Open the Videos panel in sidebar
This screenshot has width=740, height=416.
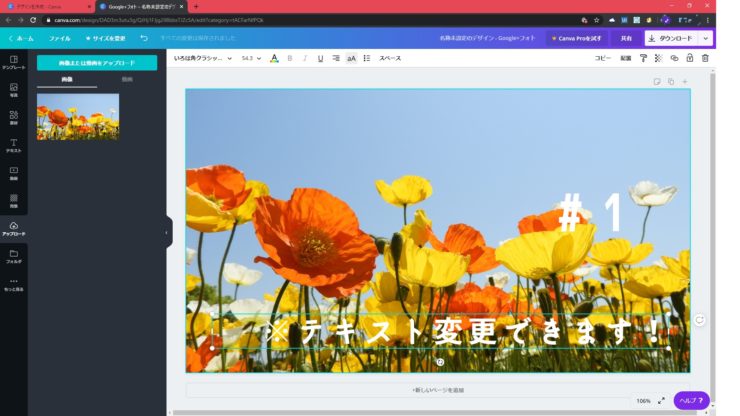14,173
